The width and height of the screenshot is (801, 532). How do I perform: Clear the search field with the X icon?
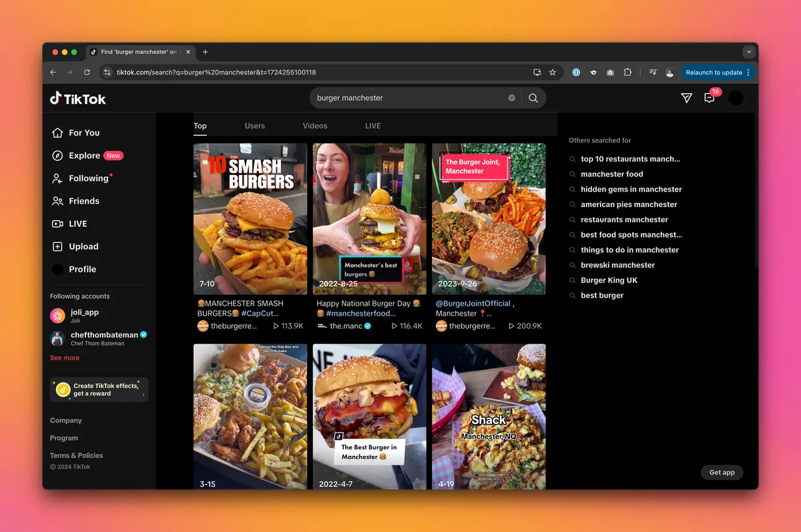511,97
